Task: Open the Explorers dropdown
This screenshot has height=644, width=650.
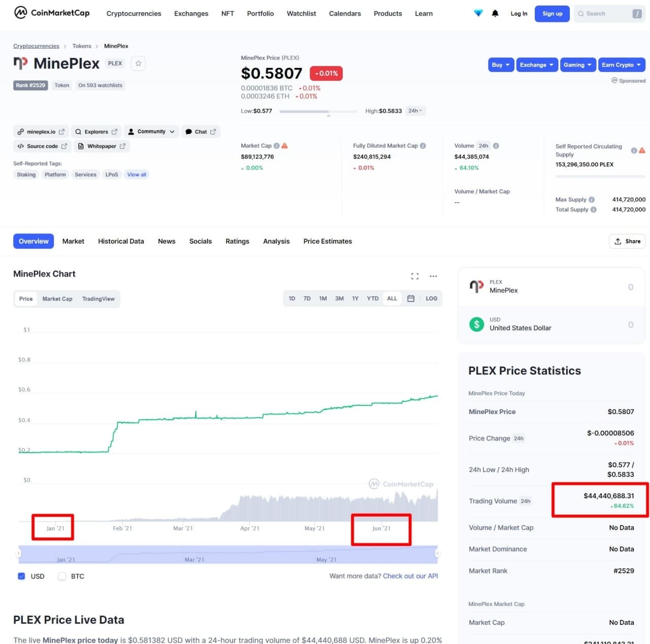Action: (x=96, y=132)
